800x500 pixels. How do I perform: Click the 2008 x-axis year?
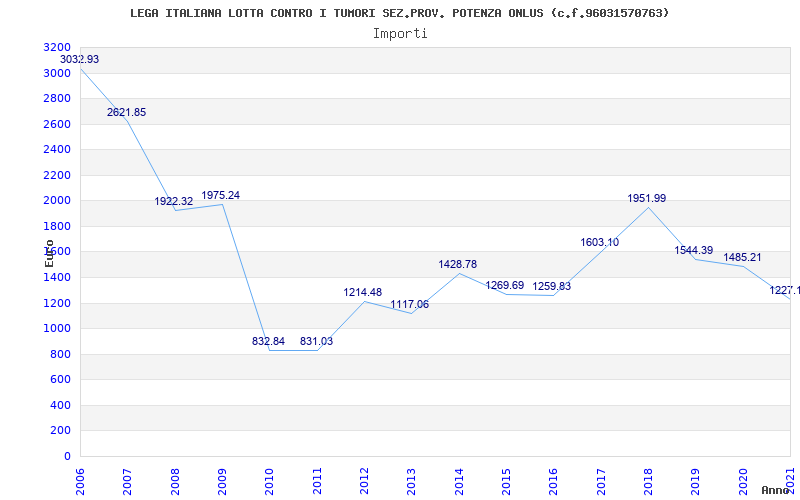coord(175,482)
